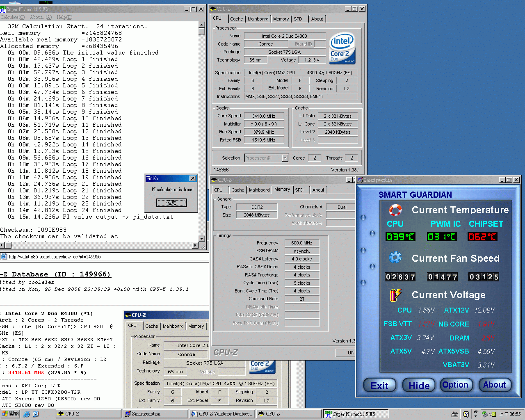Image resolution: width=525 pixels, height=420 pixels.
Task: Click the Rated FSB 1519.5 MHz field
Action: pos(264,140)
